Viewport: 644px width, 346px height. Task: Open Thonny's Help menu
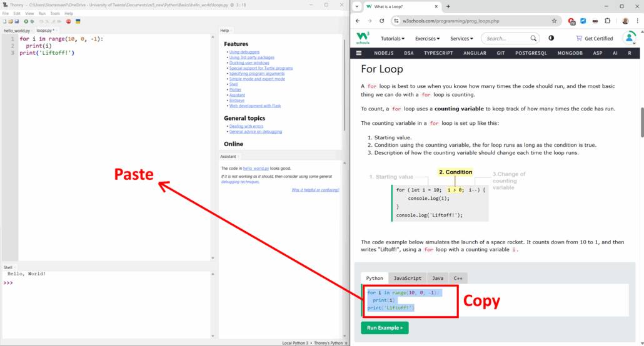coord(69,14)
